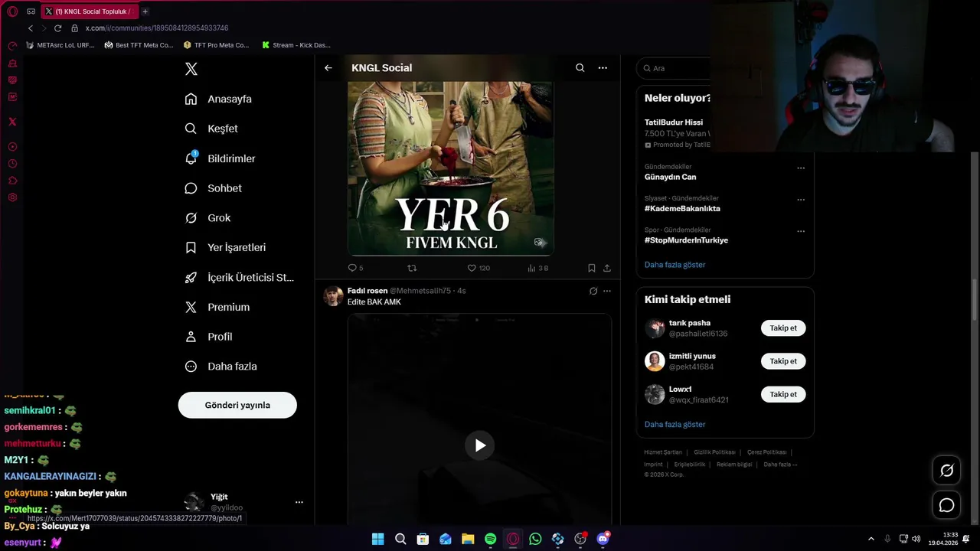Follow Lowx1

[x=783, y=394]
